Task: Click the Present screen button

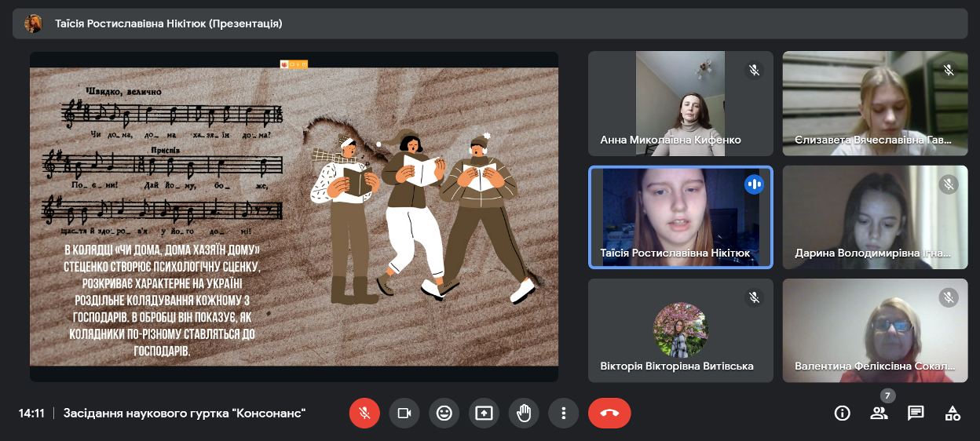Action: coord(484,413)
